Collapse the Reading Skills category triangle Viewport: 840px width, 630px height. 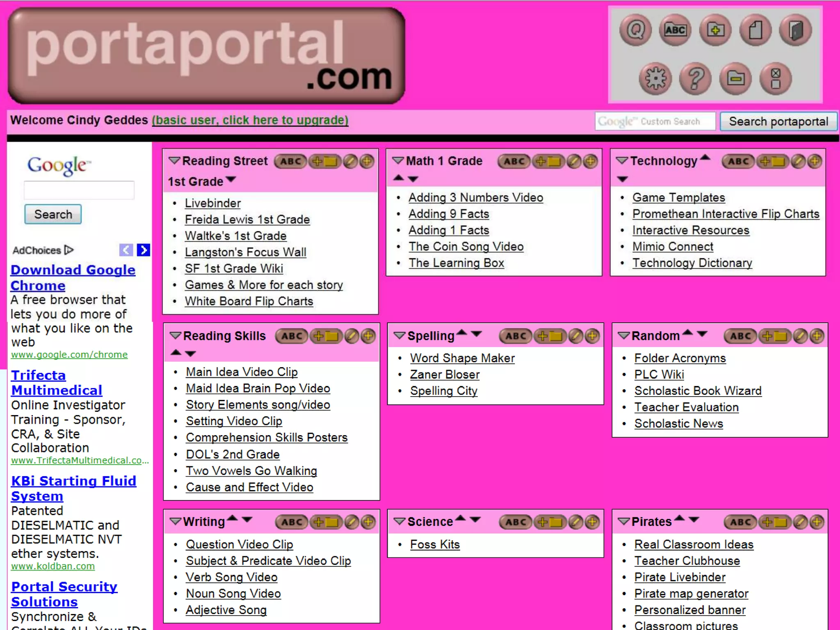click(x=176, y=336)
